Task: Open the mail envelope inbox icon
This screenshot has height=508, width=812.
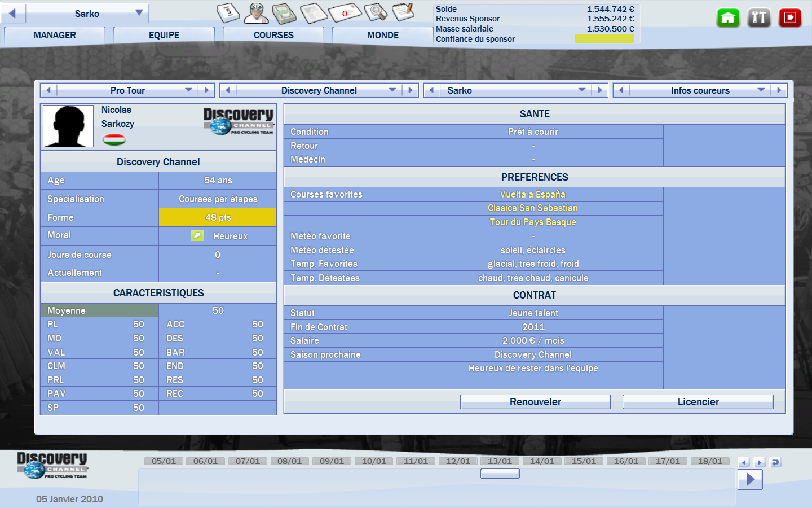Action: pos(345,12)
